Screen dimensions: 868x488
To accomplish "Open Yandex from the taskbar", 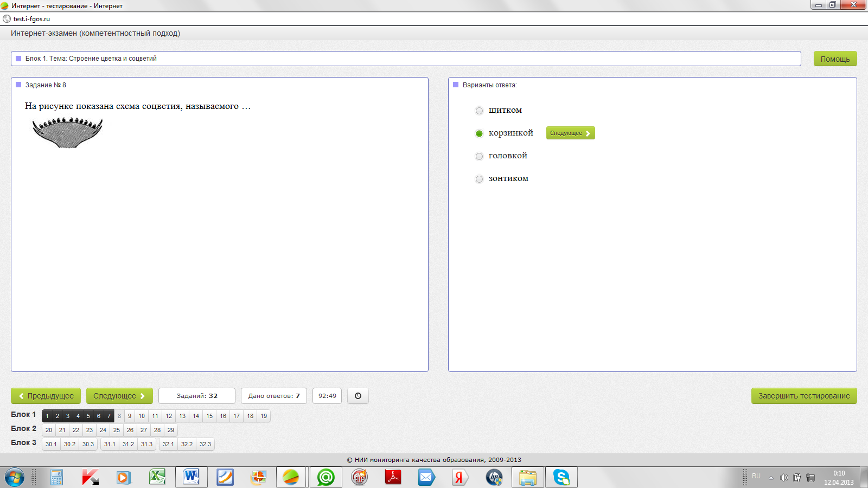I will click(x=460, y=478).
